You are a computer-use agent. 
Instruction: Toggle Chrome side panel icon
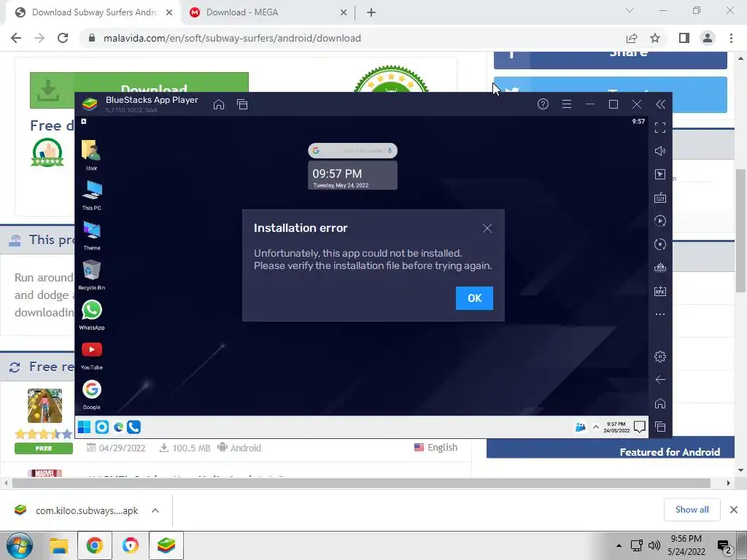(684, 38)
